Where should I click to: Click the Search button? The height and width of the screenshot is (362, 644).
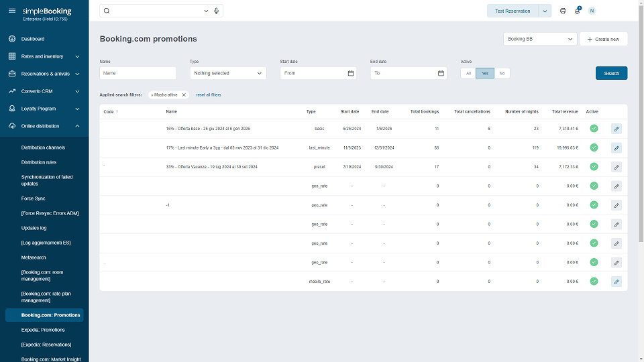click(611, 73)
